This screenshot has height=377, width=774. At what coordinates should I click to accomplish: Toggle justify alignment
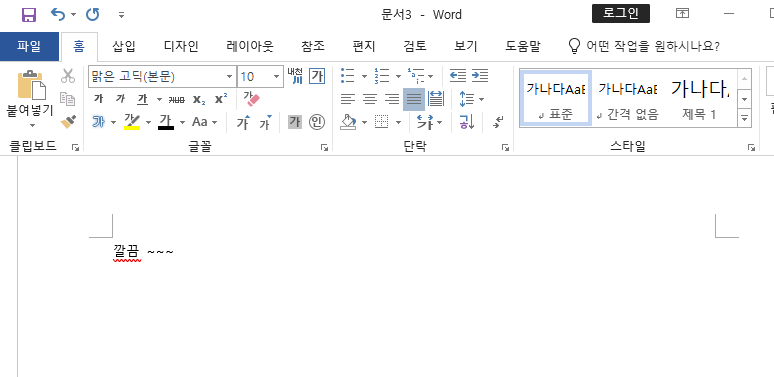coord(414,99)
